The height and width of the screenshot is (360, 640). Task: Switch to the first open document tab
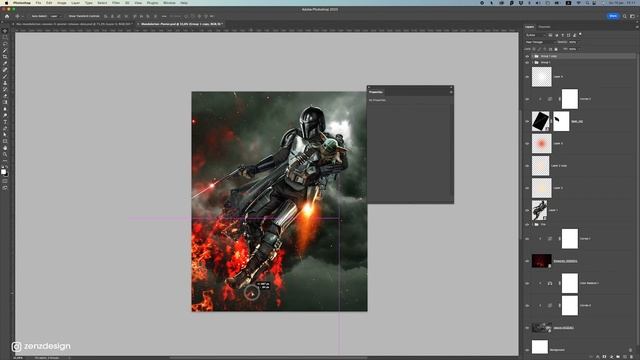[73, 24]
